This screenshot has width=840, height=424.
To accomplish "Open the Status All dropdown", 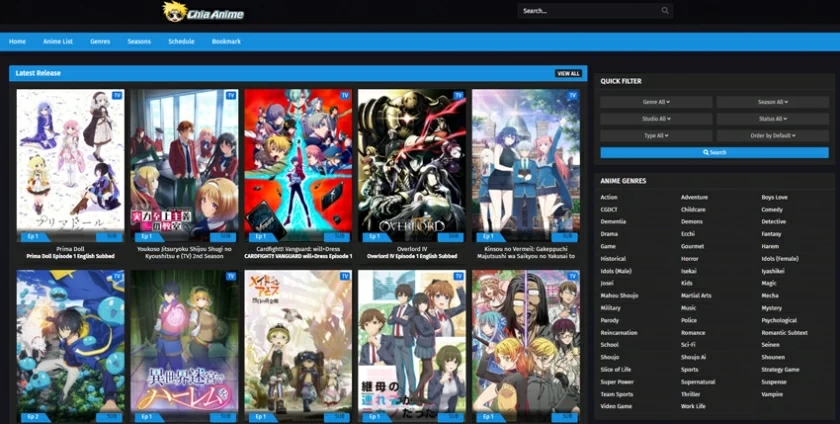I will pyautogui.click(x=772, y=119).
